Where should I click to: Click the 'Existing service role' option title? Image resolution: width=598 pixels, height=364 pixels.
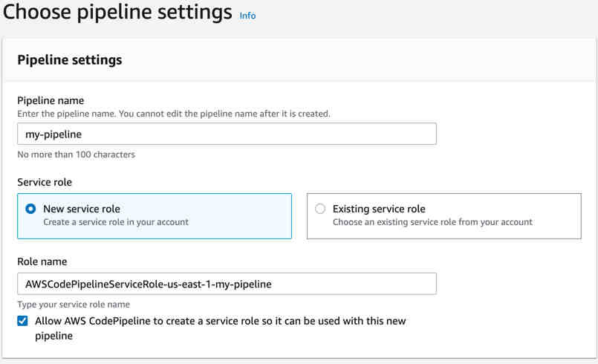[x=379, y=209]
